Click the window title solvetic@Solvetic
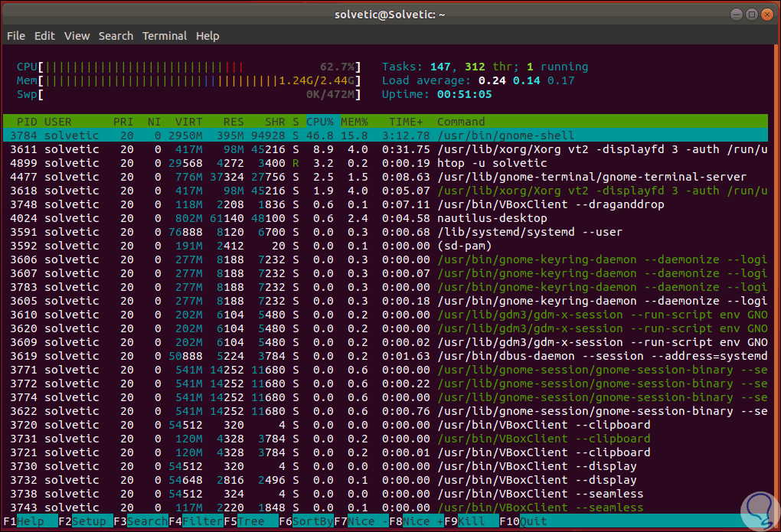This screenshot has height=532, width=781. (390, 15)
